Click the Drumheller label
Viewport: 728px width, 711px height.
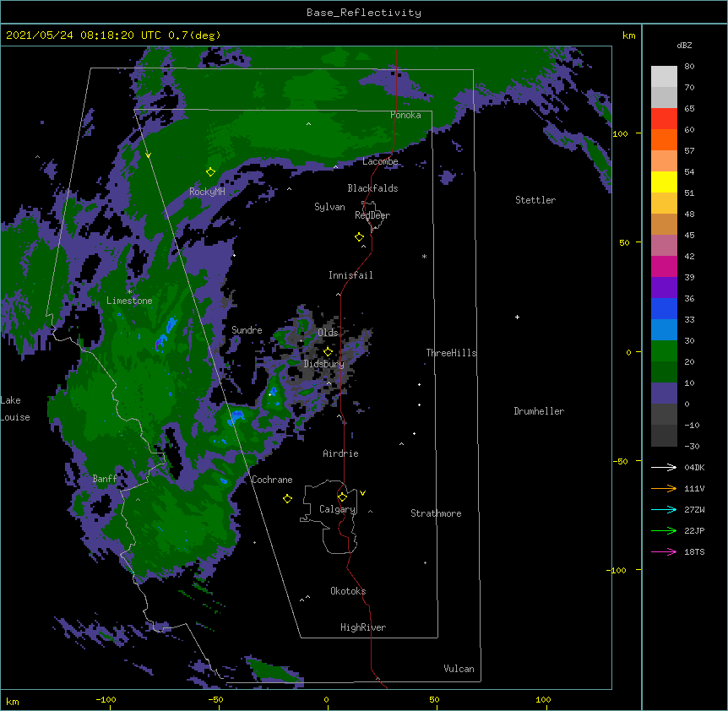point(539,411)
